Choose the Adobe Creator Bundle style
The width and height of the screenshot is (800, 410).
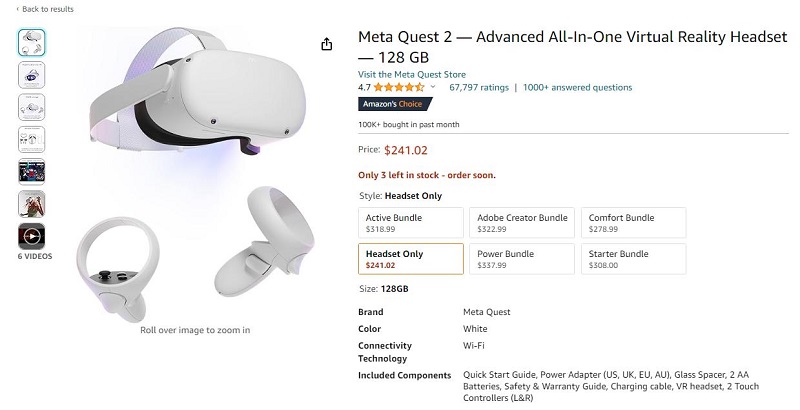tap(522, 222)
